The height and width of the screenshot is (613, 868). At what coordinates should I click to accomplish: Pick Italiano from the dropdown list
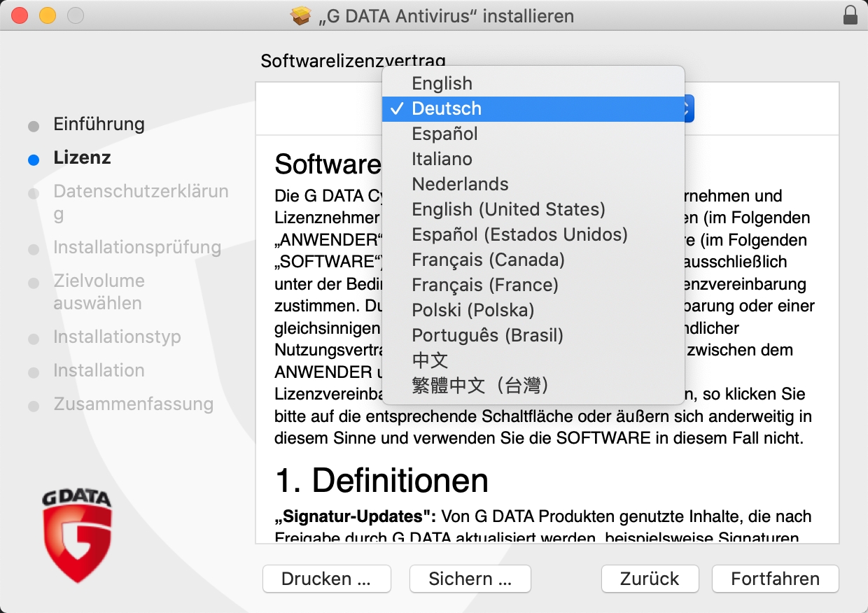click(533, 159)
